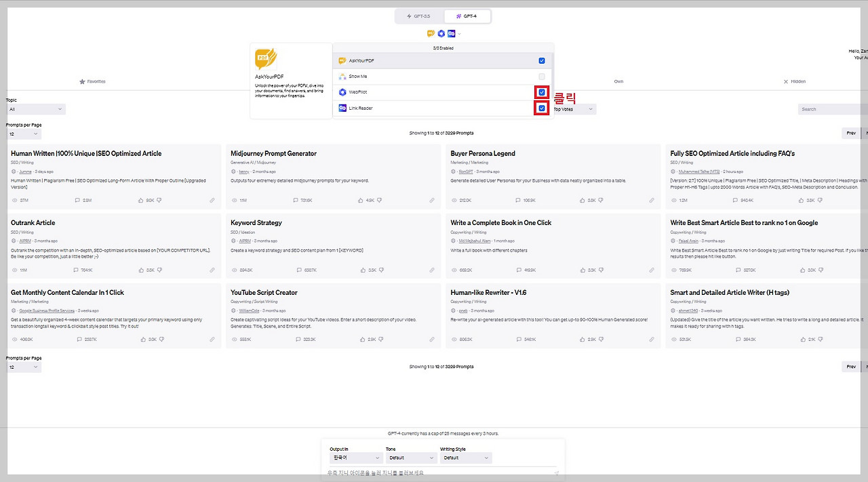Click the WebPilot plugin row icon

pos(343,92)
